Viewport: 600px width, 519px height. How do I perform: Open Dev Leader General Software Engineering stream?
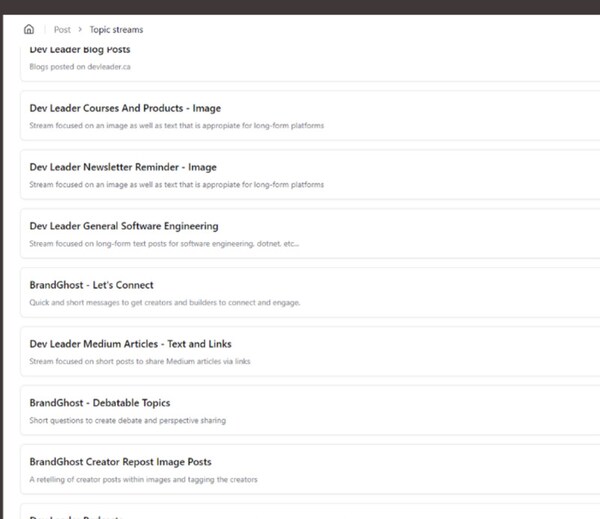124,226
